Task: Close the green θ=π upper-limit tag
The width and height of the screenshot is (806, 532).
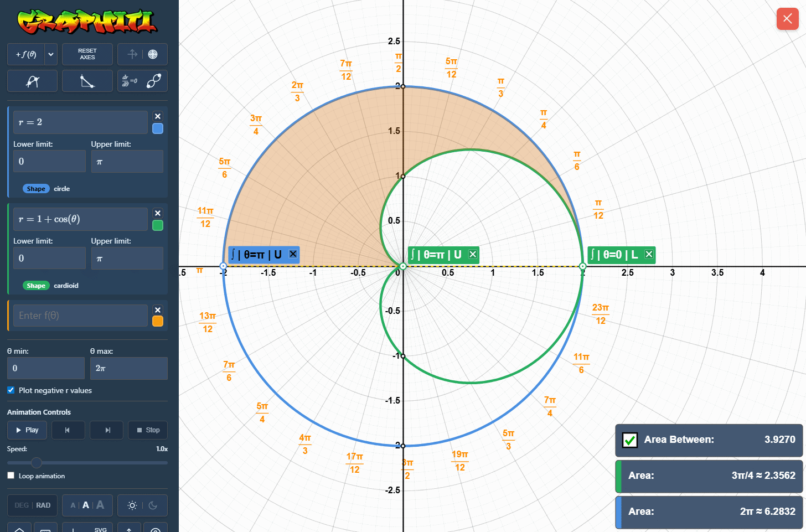Action: pyautogui.click(x=473, y=254)
